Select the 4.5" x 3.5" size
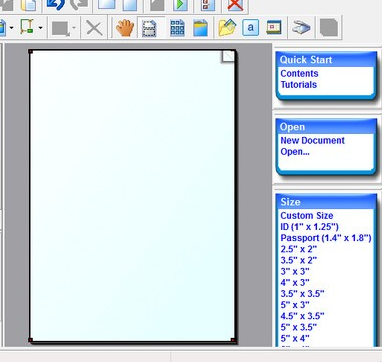This screenshot has width=382, height=362. click(x=302, y=316)
